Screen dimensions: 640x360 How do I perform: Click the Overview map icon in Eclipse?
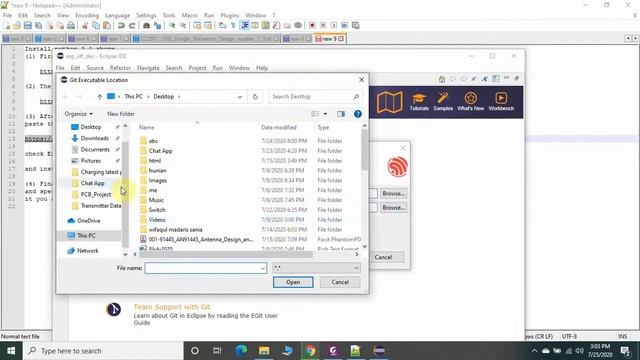click(389, 102)
